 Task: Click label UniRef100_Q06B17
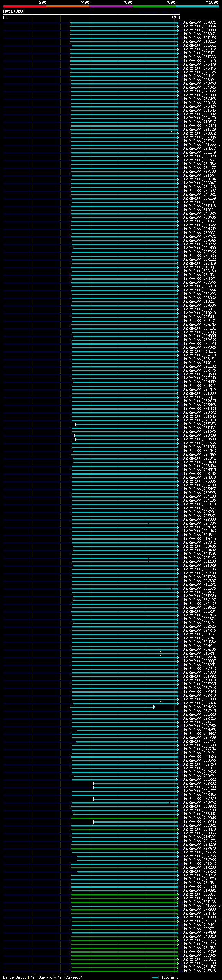199,894
